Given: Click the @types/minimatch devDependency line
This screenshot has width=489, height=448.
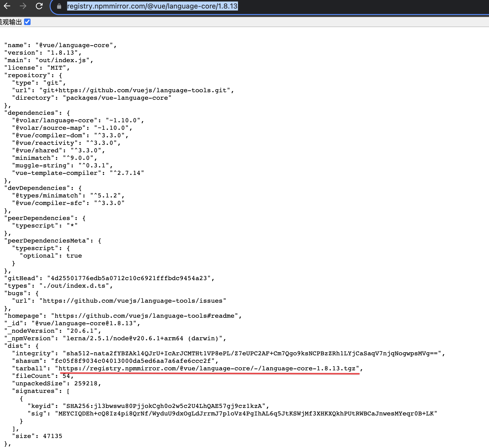Looking at the screenshot, I should point(68,196).
